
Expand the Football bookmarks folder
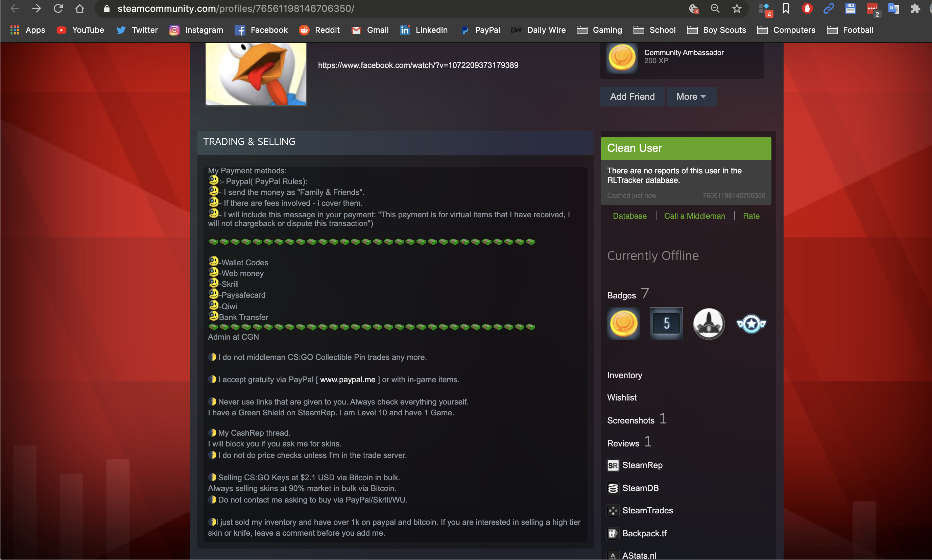coord(850,30)
